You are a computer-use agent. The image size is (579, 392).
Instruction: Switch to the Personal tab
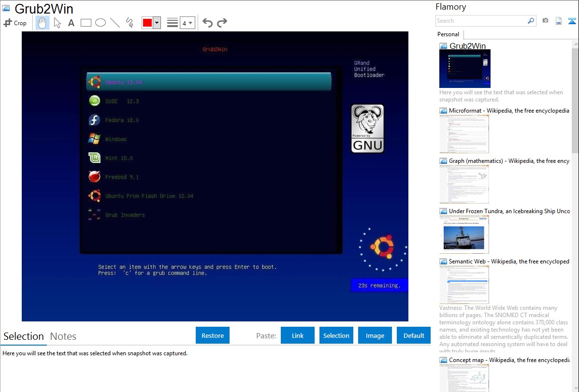[449, 34]
